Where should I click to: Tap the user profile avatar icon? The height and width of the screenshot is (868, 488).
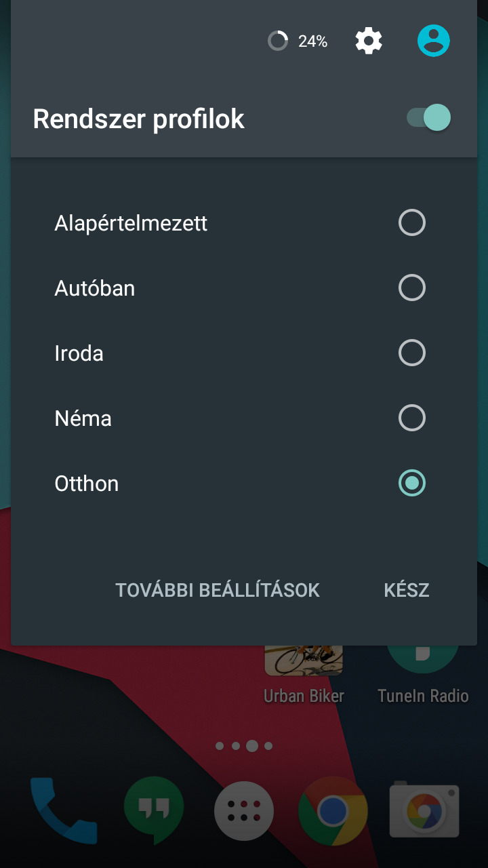[434, 41]
